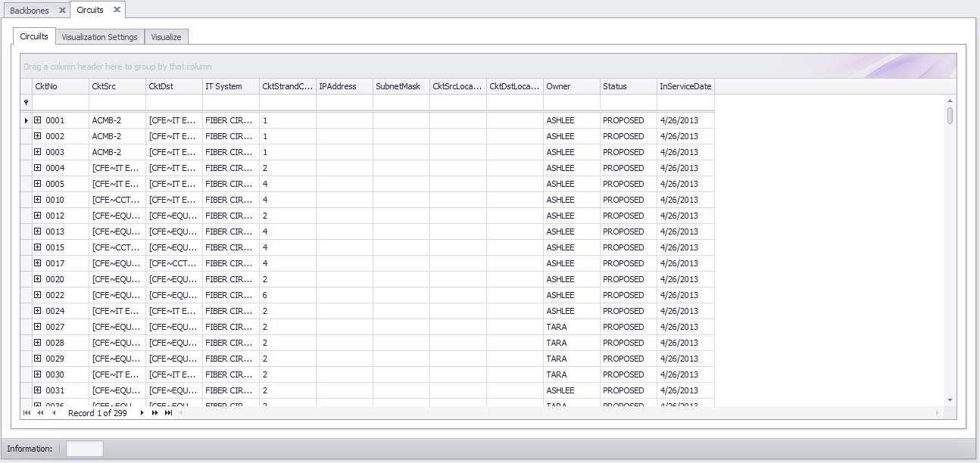Jump to next page of records

155,413
